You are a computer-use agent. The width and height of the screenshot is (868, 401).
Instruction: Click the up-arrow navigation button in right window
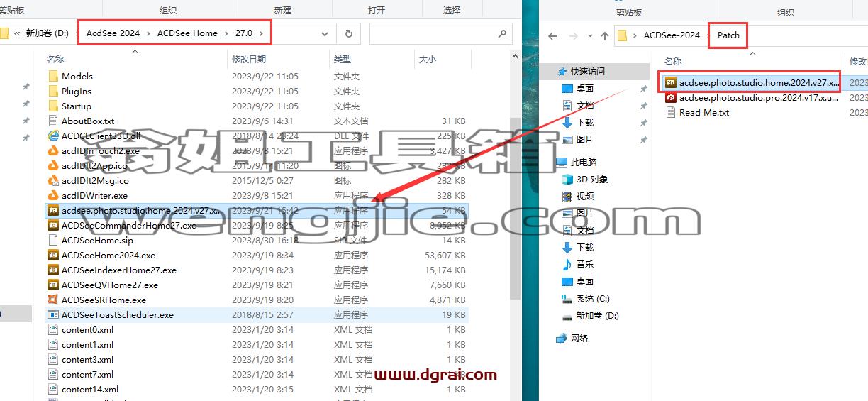604,35
